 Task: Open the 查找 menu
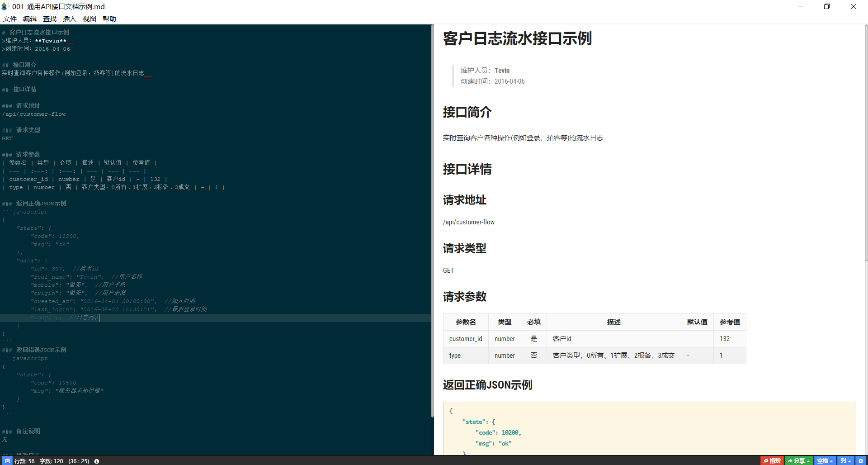point(50,19)
